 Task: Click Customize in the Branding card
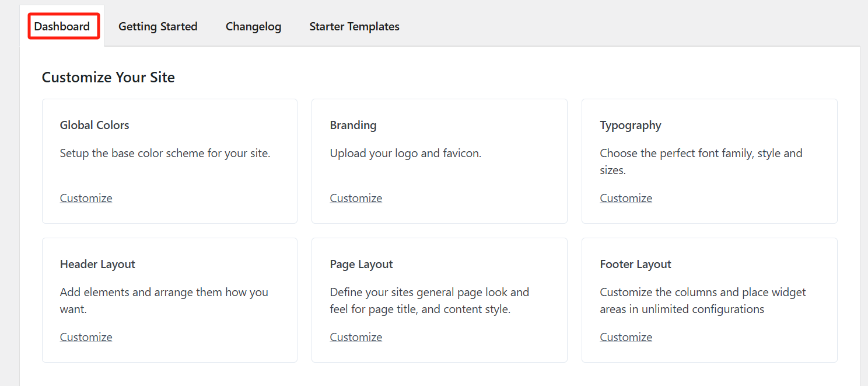click(x=356, y=197)
